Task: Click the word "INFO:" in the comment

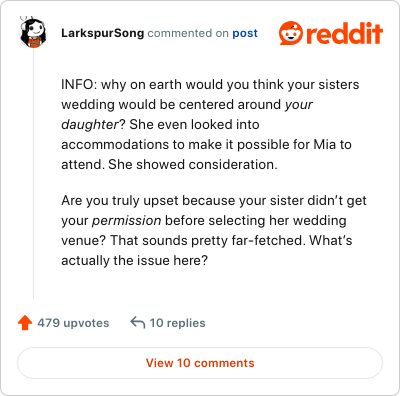Action: point(79,84)
